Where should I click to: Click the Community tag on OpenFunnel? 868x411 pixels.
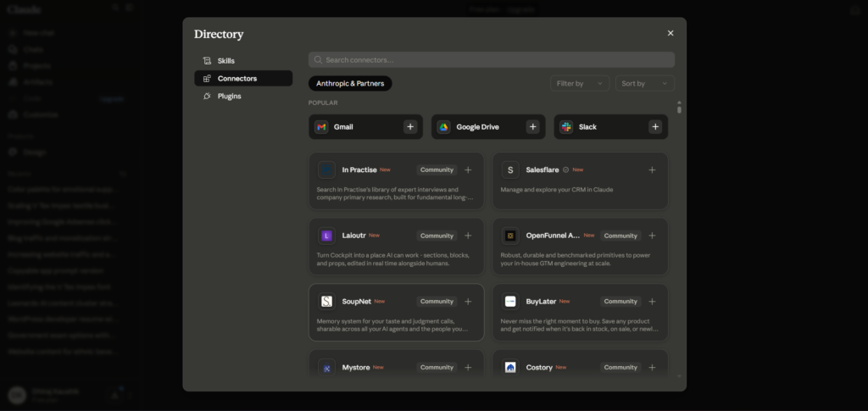620,236
